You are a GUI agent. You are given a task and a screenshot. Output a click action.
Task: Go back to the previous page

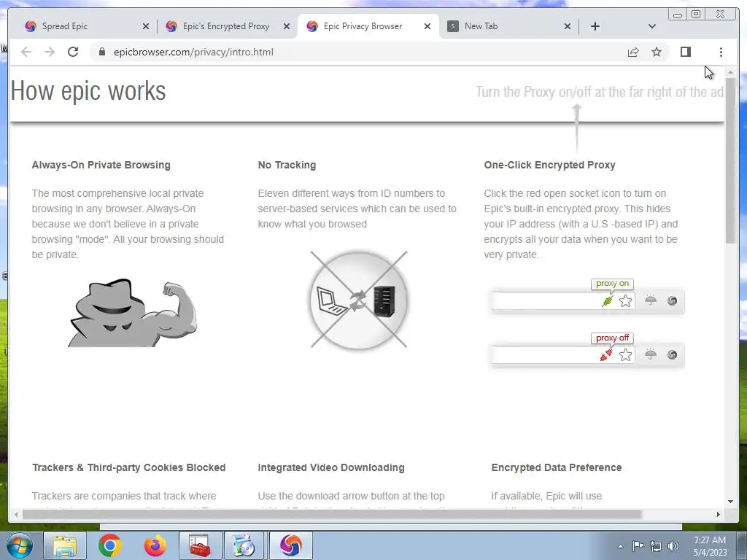(26, 52)
